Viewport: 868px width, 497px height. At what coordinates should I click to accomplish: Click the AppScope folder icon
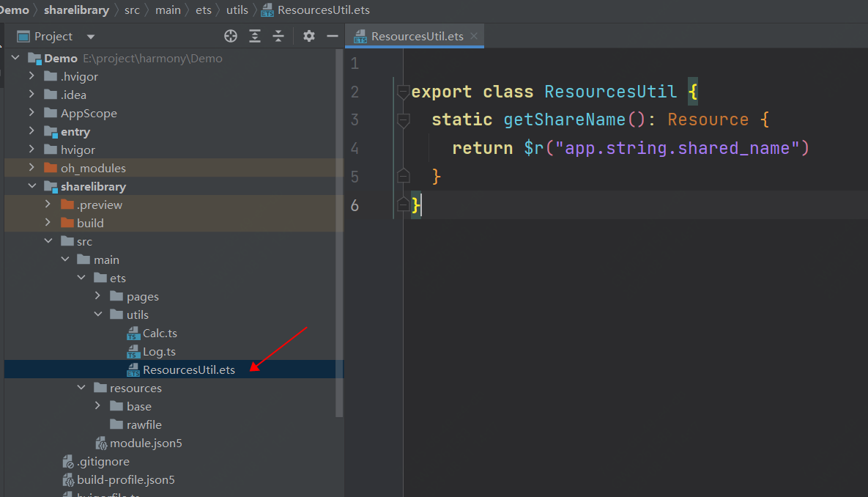51,112
